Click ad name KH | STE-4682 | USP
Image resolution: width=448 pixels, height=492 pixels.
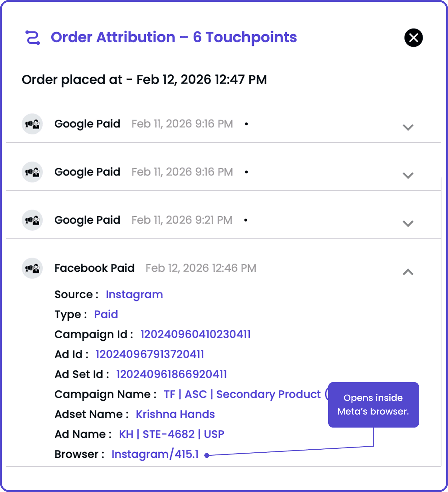[172, 434]
